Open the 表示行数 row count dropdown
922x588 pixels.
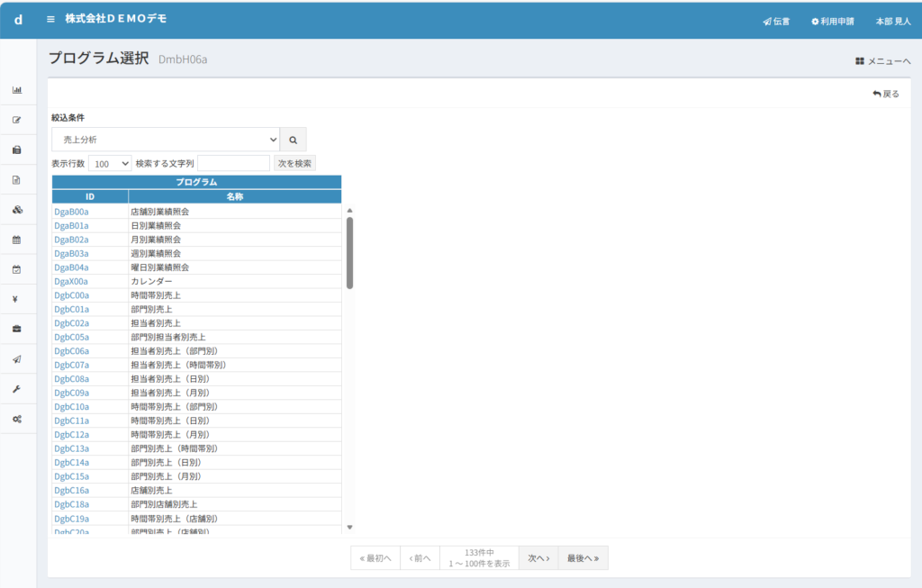(110, 164)
